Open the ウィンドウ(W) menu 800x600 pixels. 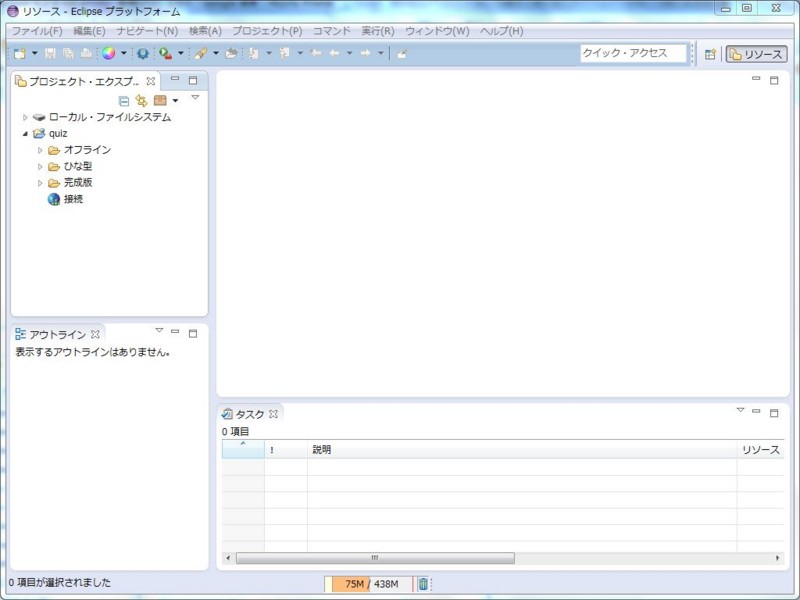[437, 31]
